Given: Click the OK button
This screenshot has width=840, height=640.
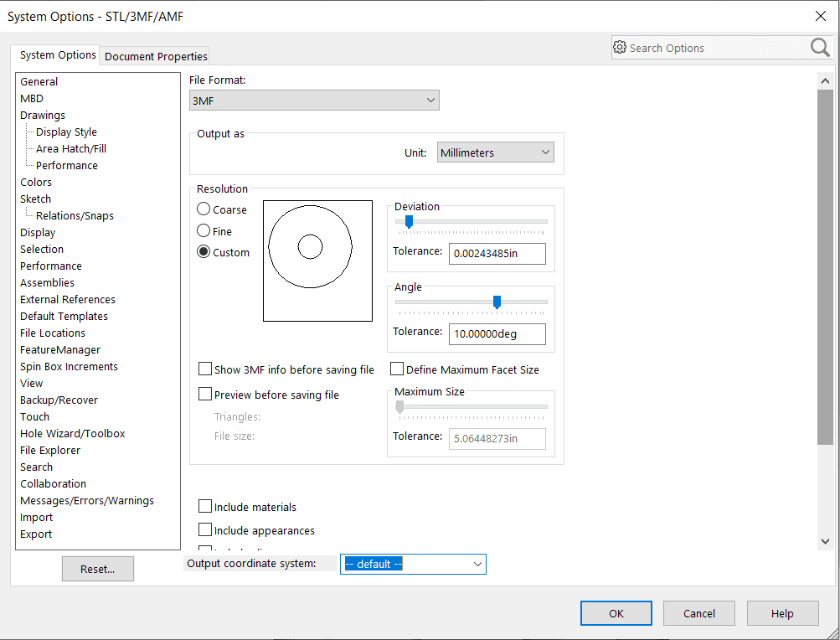Looking at the screenshot, I should (x=616, y=613).
